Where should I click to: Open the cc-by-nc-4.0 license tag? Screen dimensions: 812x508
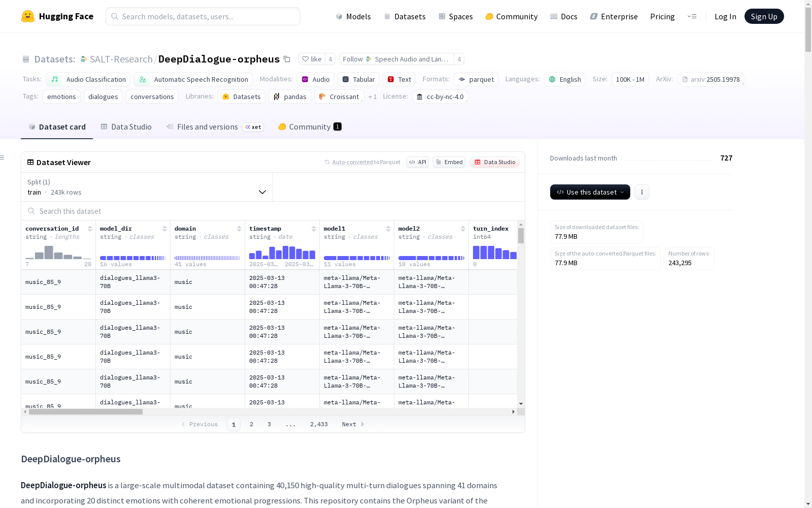440,97
